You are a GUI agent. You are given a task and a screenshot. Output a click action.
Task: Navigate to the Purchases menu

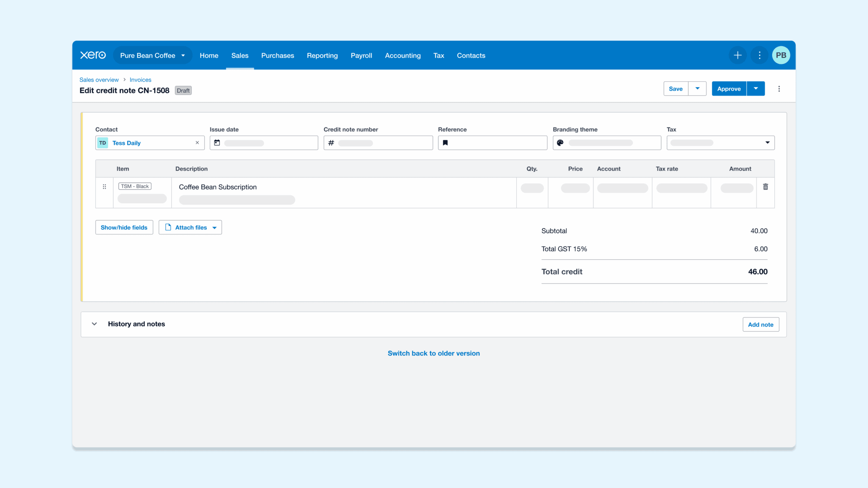point(278,55)
